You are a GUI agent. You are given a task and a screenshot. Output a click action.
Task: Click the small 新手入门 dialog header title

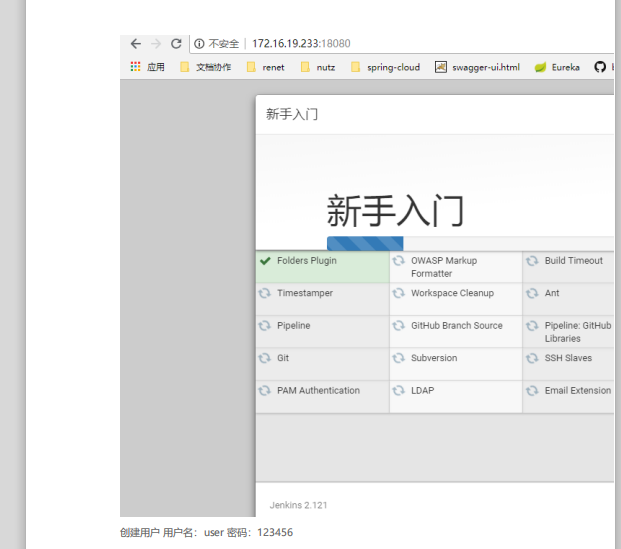coord(292,114)
